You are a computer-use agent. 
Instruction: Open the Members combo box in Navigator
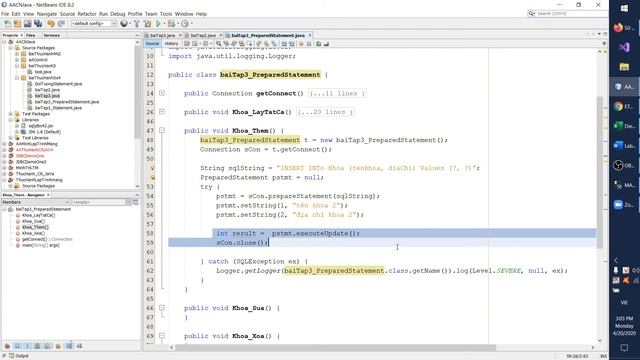(36, 202)
